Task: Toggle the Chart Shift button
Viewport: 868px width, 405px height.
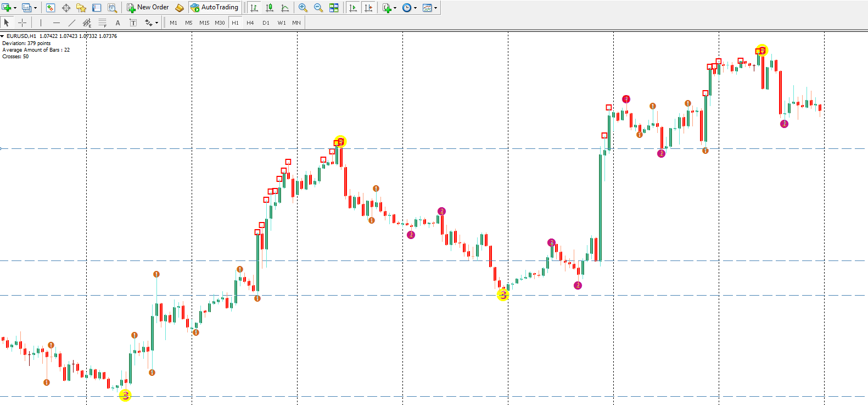Action: pos(368,8)
